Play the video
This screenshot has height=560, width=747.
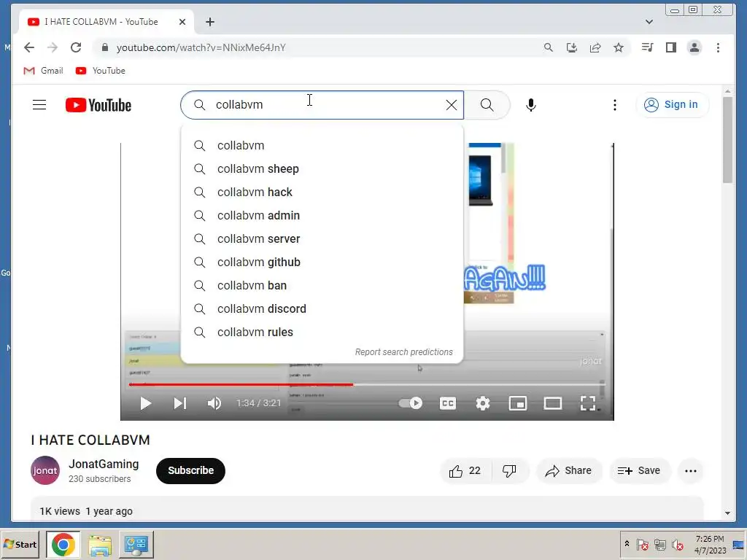click(x=146, y=403)
